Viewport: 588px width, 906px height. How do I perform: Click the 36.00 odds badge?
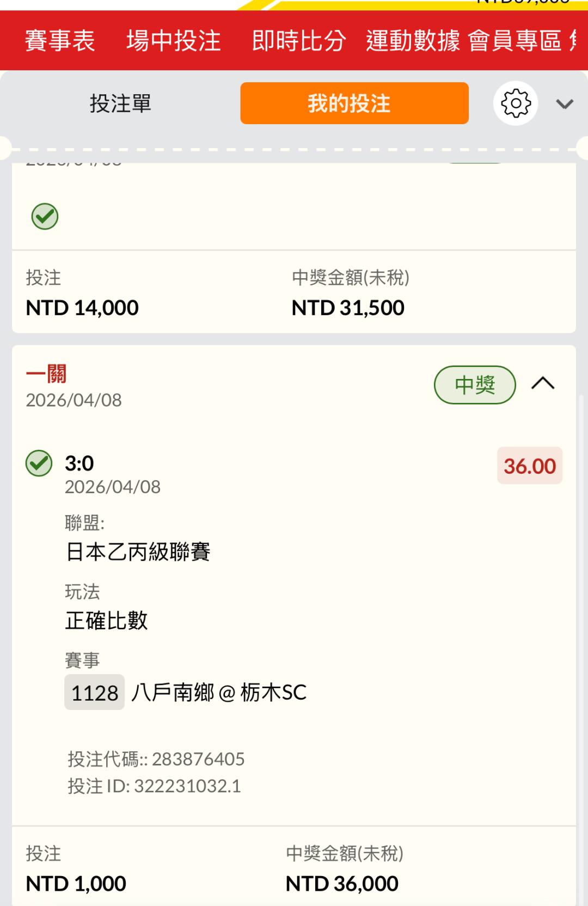pyautogui.click(x=529, y=466)
